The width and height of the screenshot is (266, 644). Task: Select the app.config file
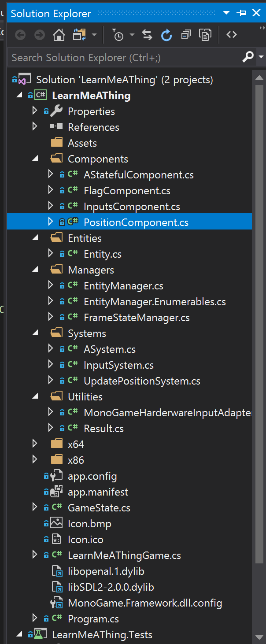pyautogui.click(x=92, y=476)
